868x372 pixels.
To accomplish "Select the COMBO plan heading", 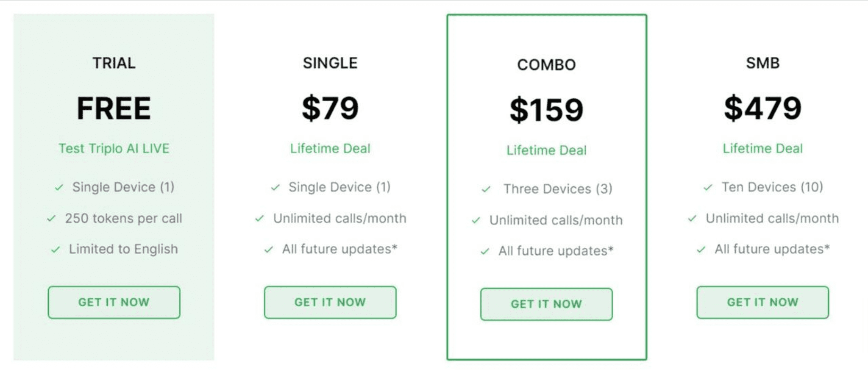I will pos(546,65).
